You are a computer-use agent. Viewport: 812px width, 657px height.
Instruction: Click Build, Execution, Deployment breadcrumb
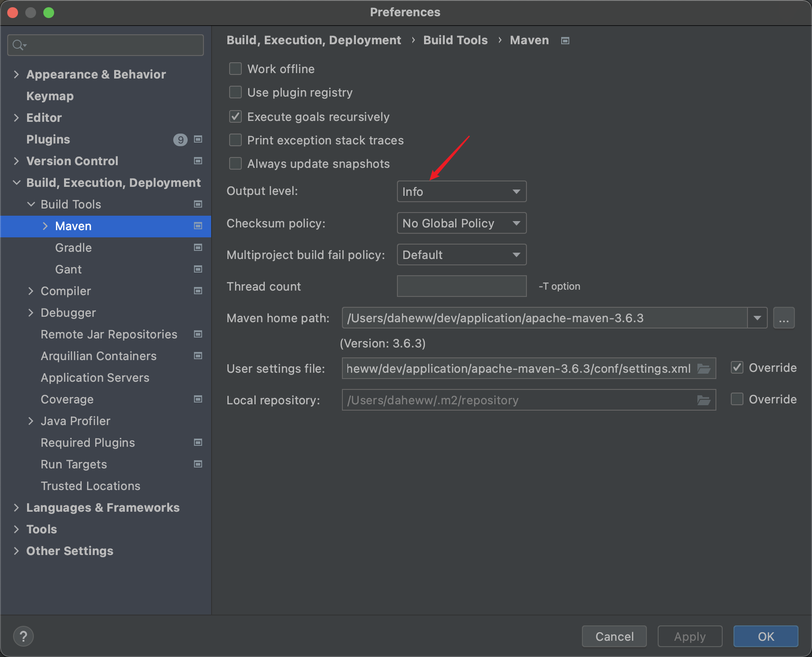pos(314,40)
